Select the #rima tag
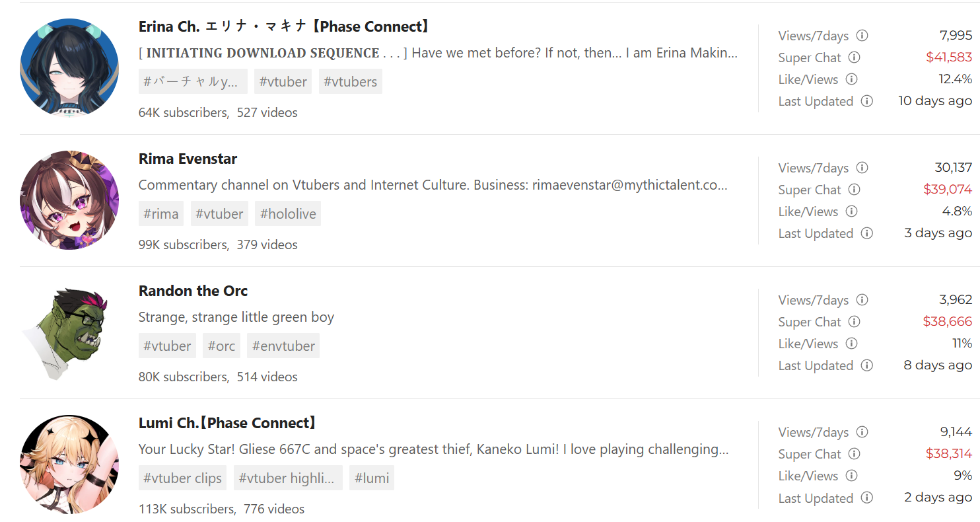 pos(161,213)
